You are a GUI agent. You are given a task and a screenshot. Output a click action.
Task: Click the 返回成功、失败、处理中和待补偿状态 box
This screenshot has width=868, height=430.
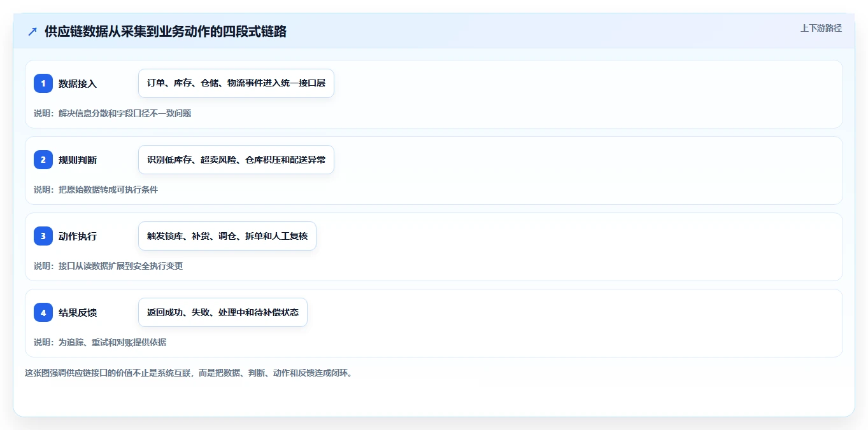tap(223, 312)
